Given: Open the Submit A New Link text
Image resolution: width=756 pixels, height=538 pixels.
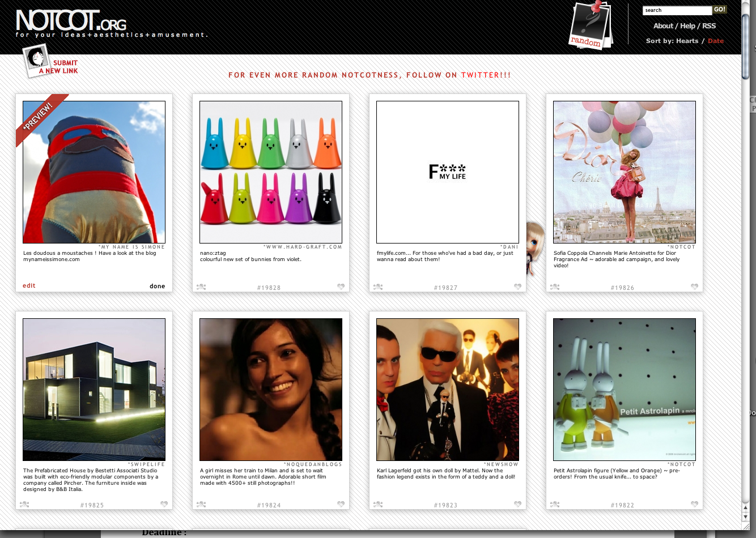Looking at the screenshot, I should (58, 67).
